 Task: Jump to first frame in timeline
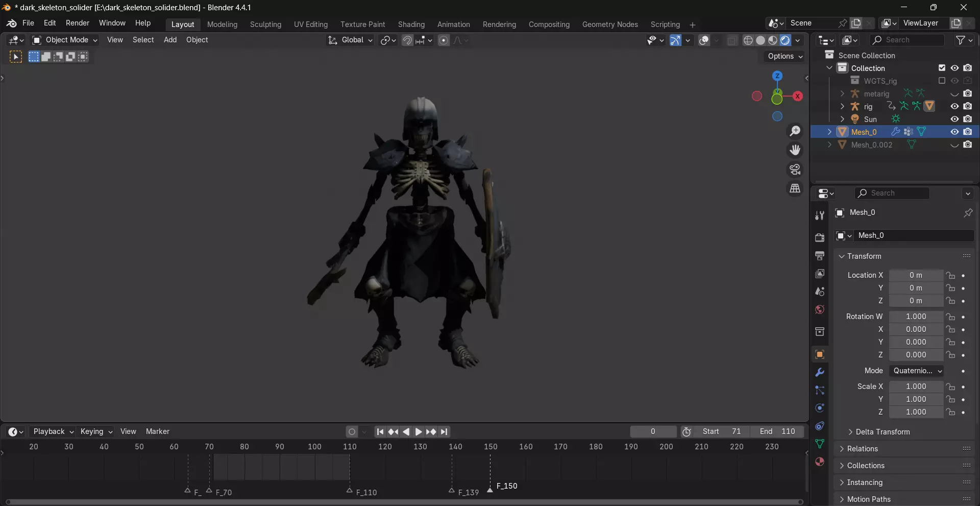[x=380, y=432]
